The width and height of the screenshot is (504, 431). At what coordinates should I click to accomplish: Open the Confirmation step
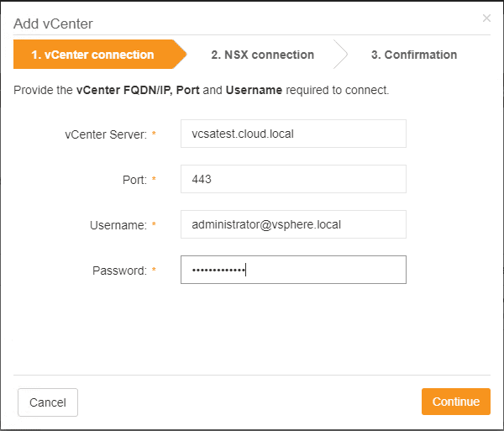point(413,55)
